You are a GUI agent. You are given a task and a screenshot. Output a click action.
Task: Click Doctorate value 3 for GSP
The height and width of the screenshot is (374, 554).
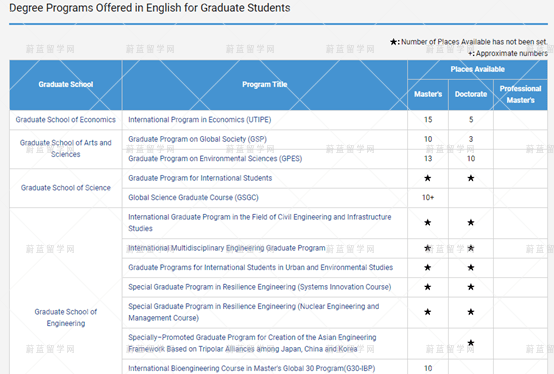(471, 139)
